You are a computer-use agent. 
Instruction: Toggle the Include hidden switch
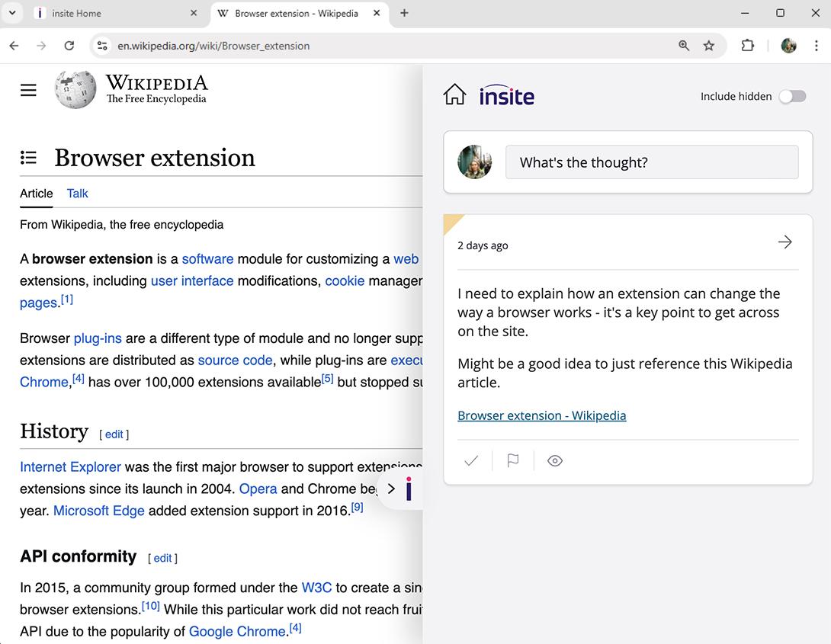tap(792, 96)
